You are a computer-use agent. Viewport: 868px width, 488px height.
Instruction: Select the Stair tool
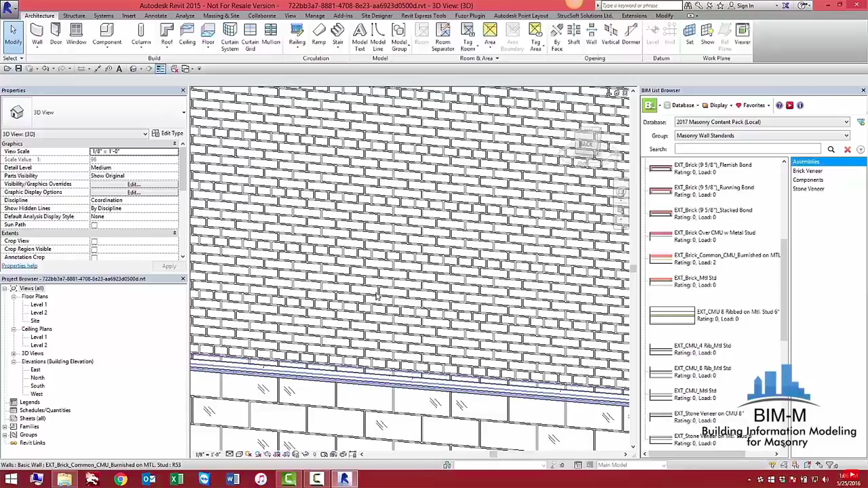338,34
